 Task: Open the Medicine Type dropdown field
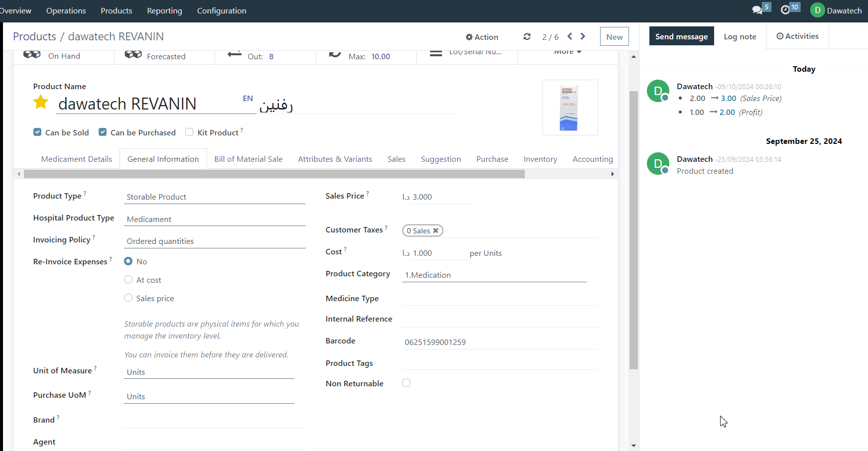tap(500, 298)
